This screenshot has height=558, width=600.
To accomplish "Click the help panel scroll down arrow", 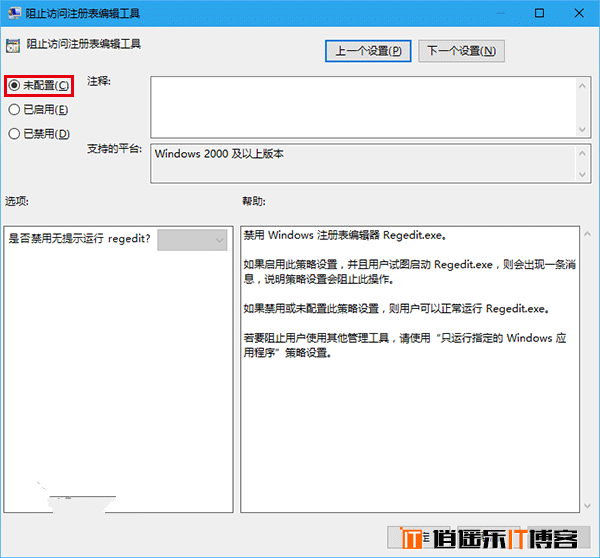I will click(x=587, y=506).
